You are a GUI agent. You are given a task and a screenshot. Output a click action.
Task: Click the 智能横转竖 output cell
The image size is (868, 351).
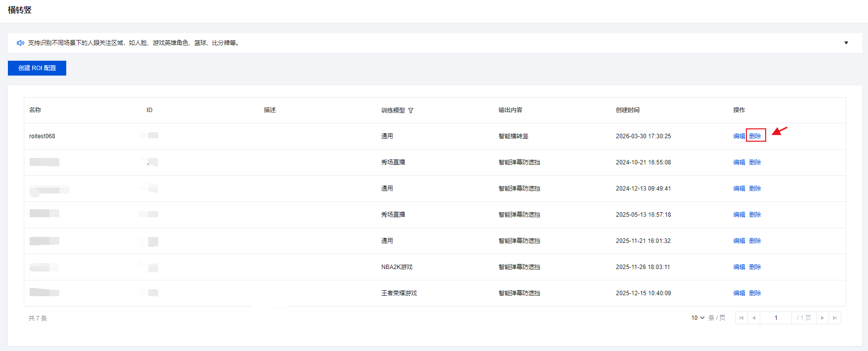tap(513, 136)
